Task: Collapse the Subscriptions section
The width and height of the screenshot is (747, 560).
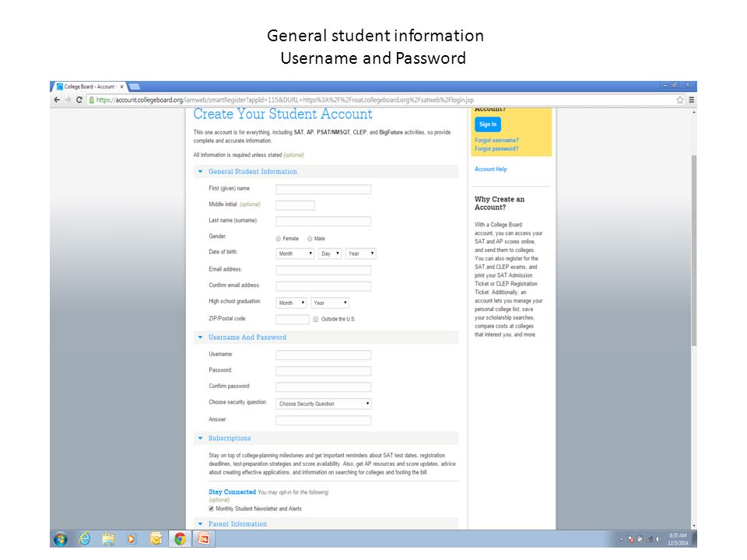Action: coord(200,438)
